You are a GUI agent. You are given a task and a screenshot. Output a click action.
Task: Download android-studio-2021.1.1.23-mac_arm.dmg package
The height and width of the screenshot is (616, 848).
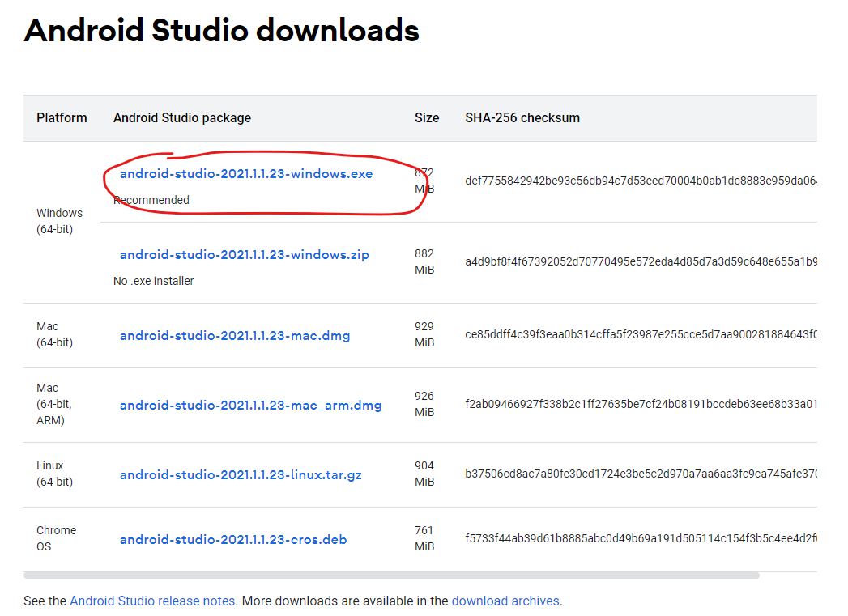click(x=250, y=406)
